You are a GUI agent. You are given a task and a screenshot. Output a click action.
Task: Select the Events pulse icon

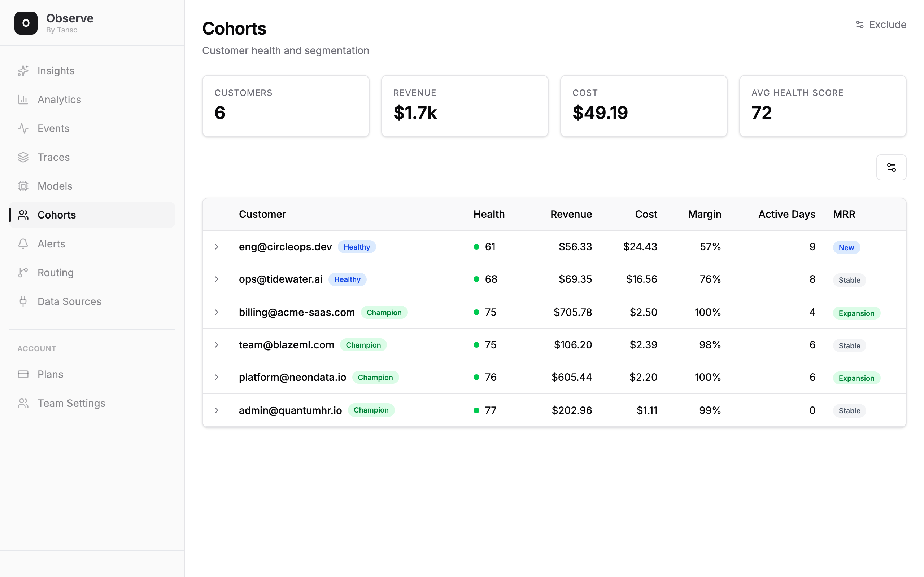point(23,129)
